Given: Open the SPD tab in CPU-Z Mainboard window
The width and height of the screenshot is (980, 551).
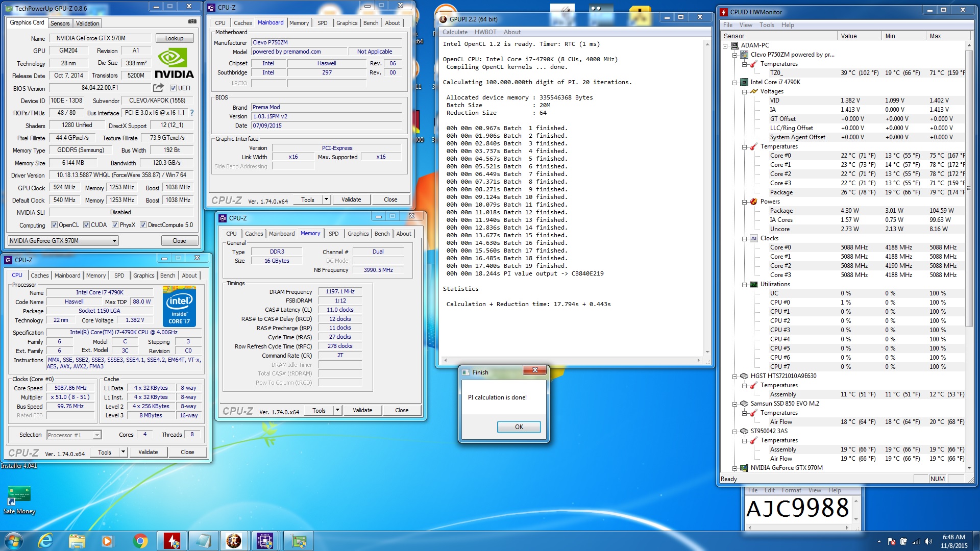Looking at the screenshot, I should coord(322,23).
